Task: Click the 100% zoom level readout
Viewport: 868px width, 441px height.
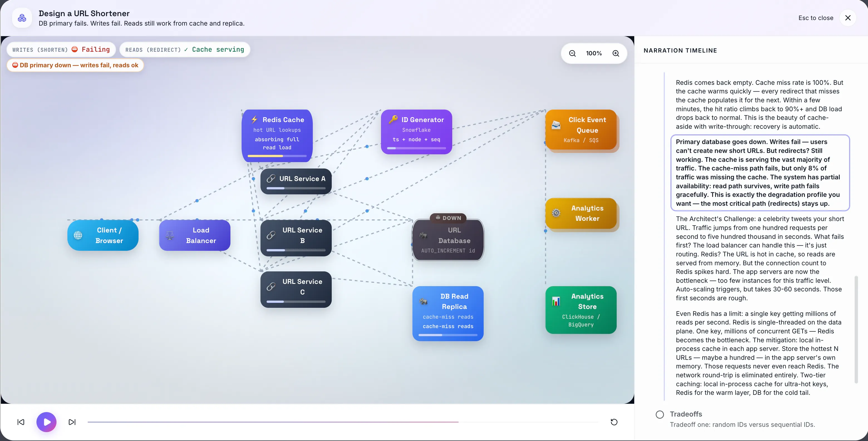Action: (x=594, y=53)
